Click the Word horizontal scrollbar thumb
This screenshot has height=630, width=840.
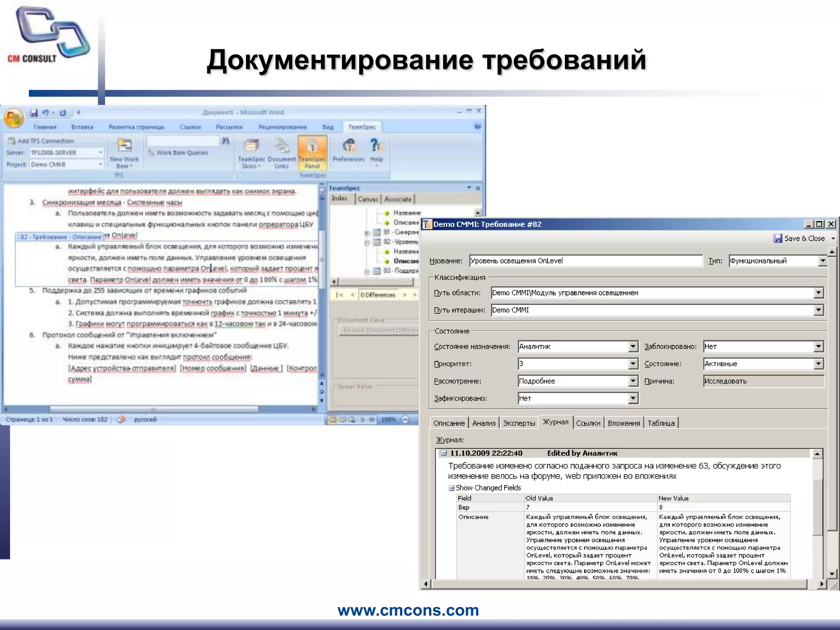pos(154,409)
